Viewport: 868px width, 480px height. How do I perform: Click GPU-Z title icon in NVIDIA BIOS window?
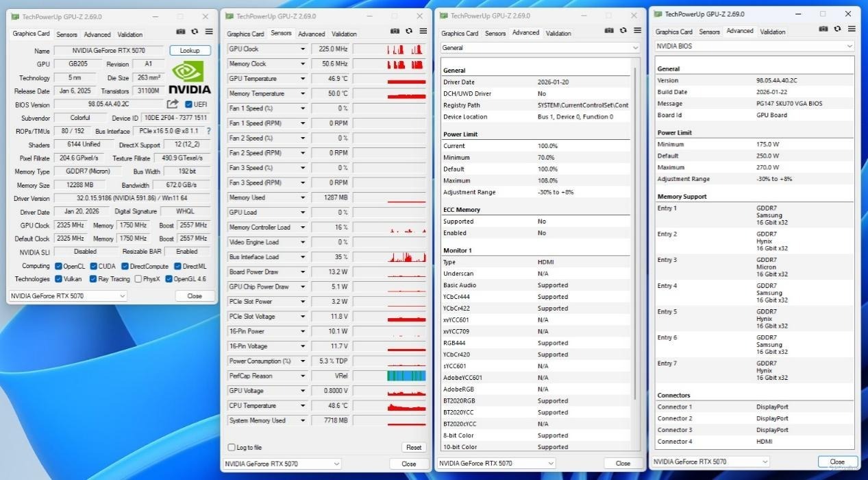pos(658,14)
